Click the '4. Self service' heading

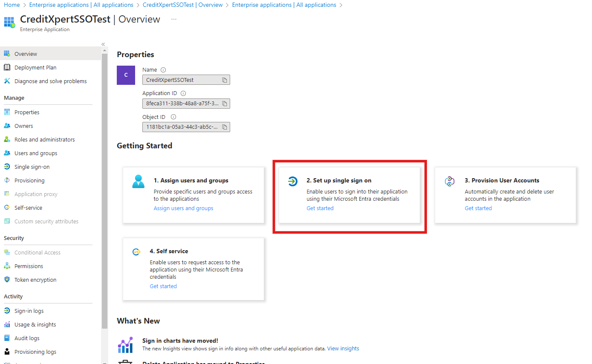tap(169, 251)
